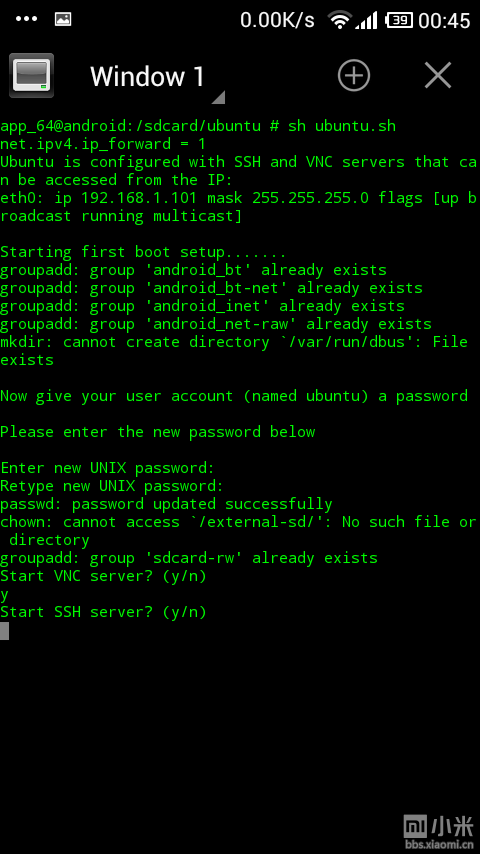Tap the eth0 IP address 192.168.1.101 line
The image size is (480, 854).
239,207
